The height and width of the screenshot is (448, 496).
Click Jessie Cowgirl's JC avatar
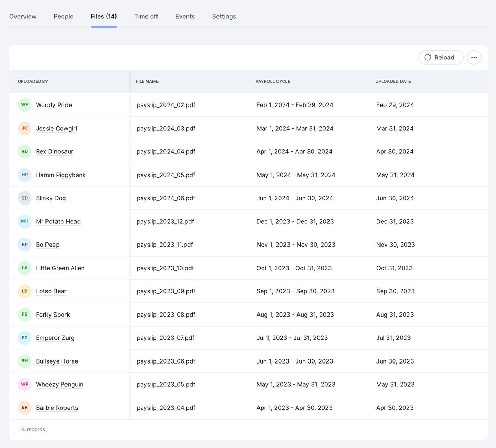point(24,128)
